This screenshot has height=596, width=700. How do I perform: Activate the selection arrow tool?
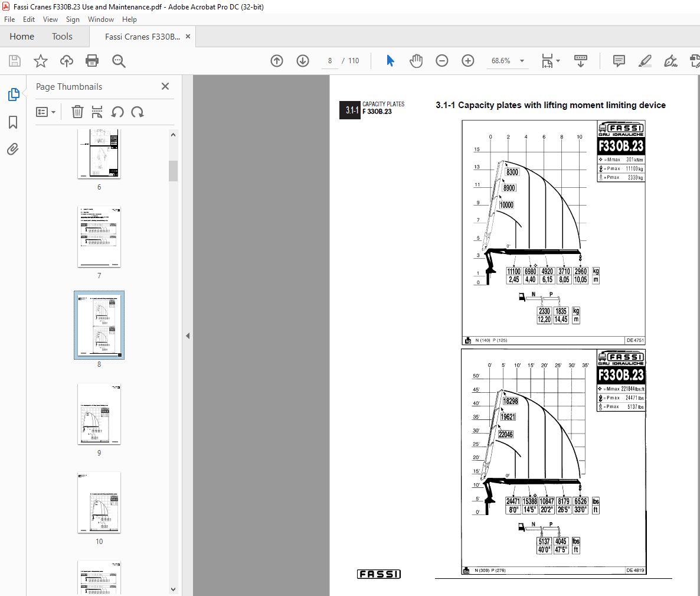pos(390,61)
